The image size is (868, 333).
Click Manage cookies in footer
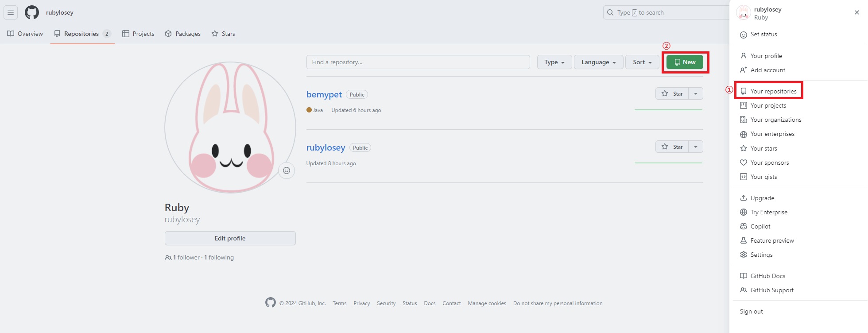click(x=487, y=303)
